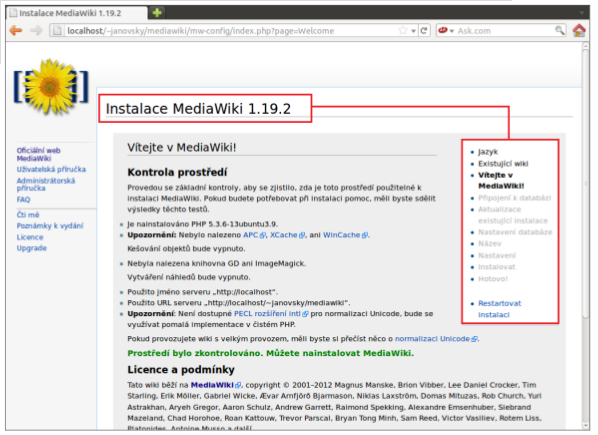Click the MediaWiki sunflower logo
The image size is (598, 435).
(x=50, y=87)
